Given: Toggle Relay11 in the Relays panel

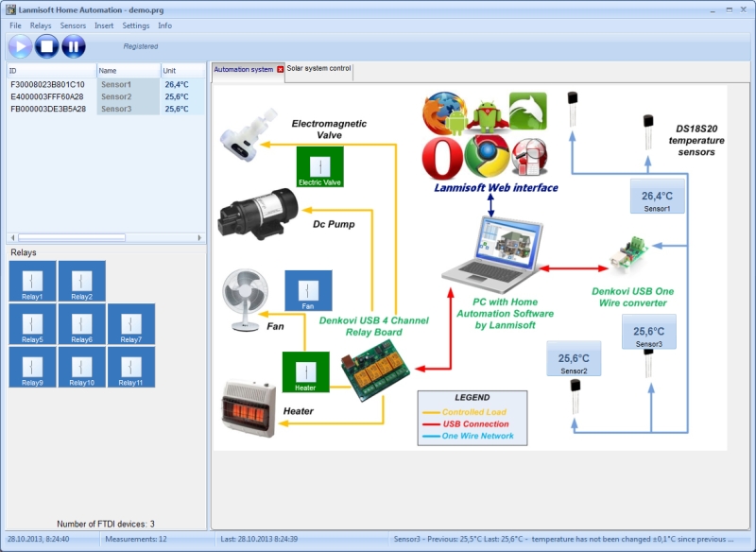Looking at the screenshot, I should [x=131, y=367].
